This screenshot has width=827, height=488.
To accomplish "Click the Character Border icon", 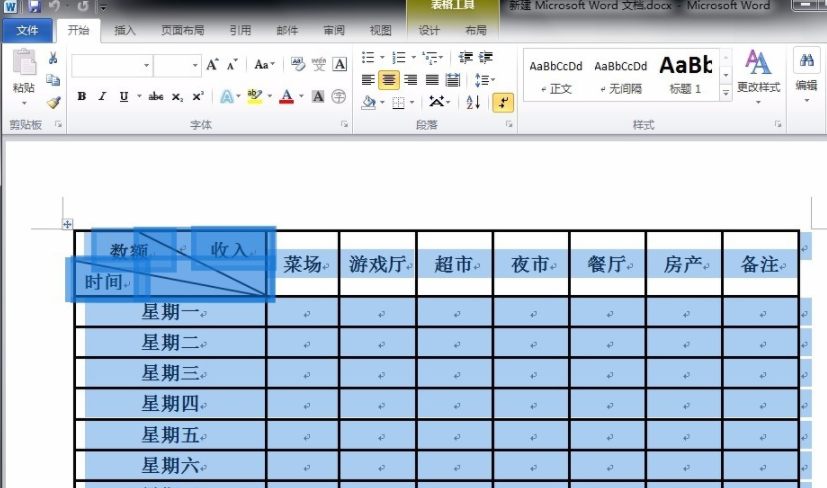I will 340,64.
